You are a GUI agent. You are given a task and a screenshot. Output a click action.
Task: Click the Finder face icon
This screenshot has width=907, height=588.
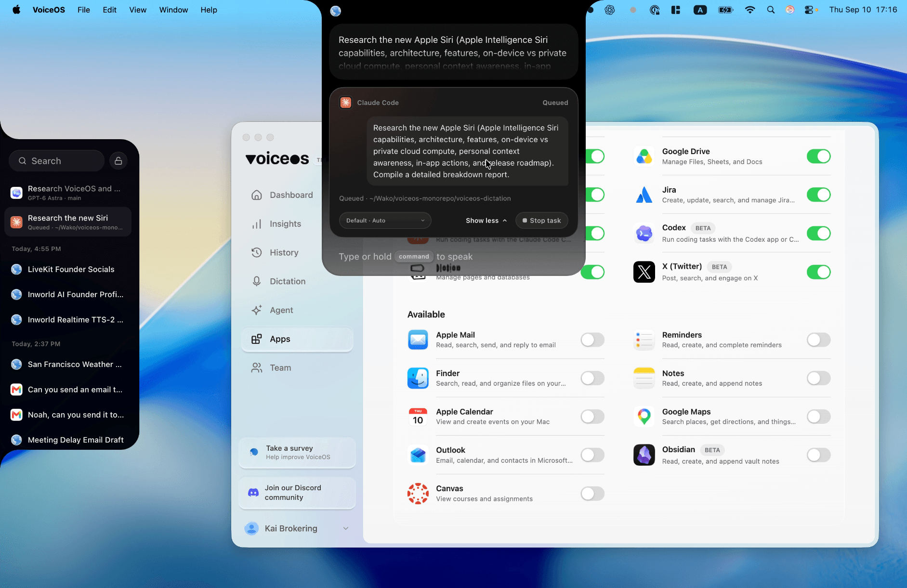pos(418,378)
